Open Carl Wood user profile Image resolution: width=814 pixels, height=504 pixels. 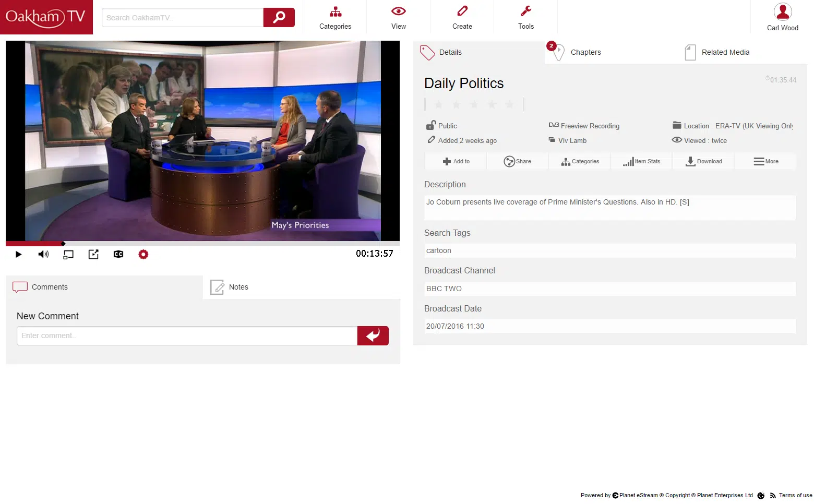pos(783,17)
